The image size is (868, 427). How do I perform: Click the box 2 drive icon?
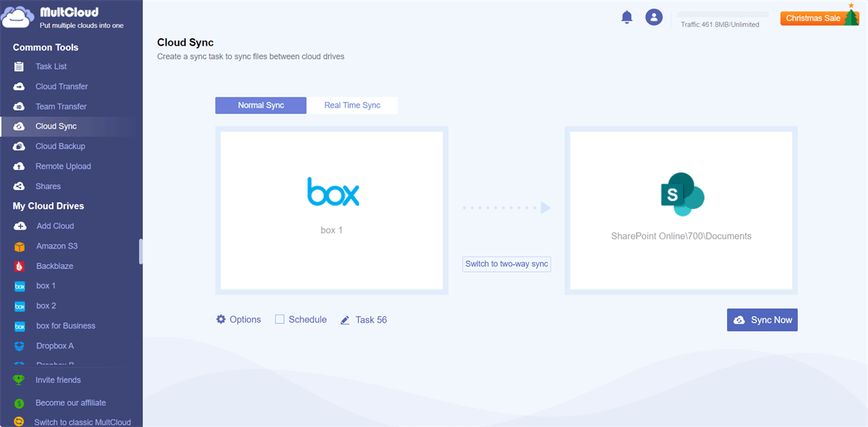pyautogui.click(x=20, y=306)
